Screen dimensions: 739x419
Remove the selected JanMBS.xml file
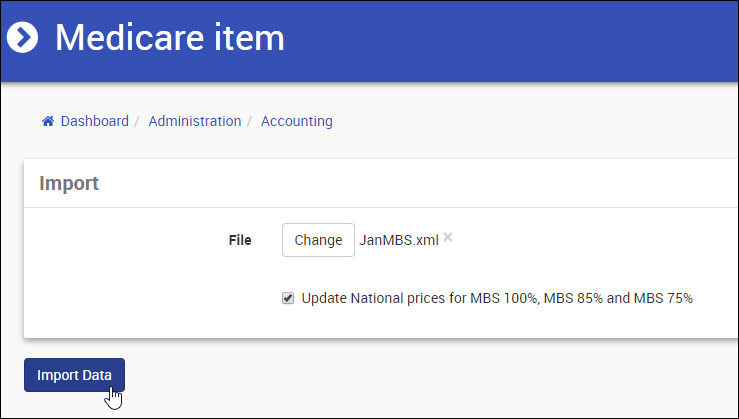point(448,237)
